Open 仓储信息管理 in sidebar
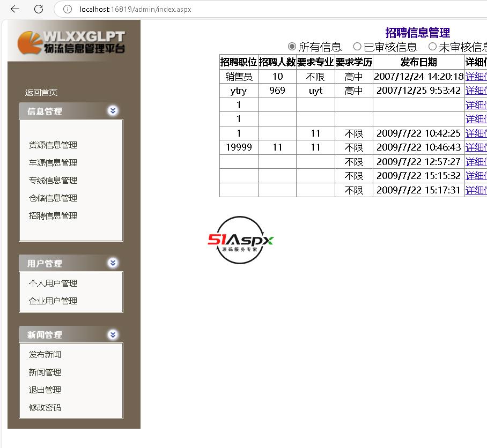 coord(53,198)
